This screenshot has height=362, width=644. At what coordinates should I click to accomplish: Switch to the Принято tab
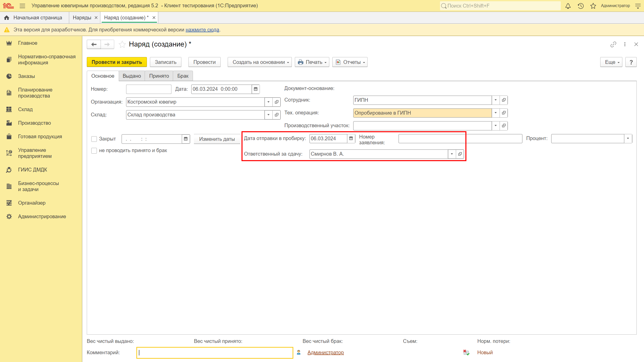coord(159,76)
